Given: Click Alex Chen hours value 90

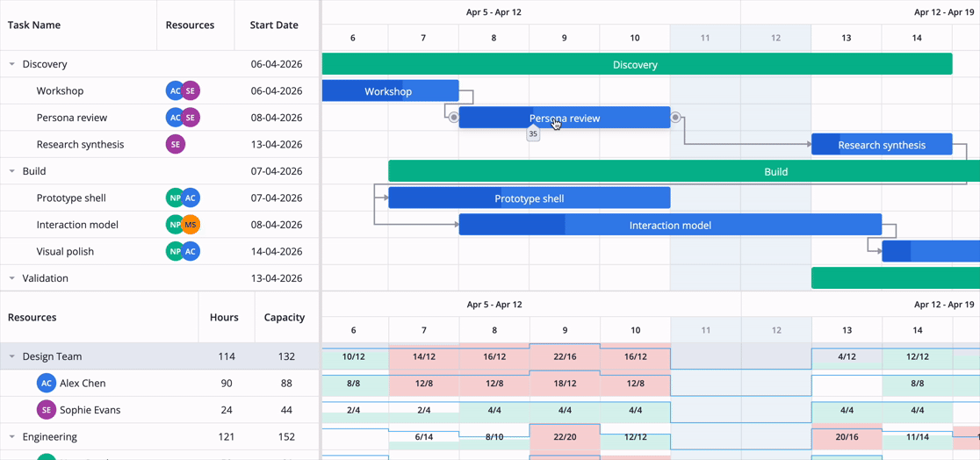Looking at the screenshot, I should click(x=227, y=384).
